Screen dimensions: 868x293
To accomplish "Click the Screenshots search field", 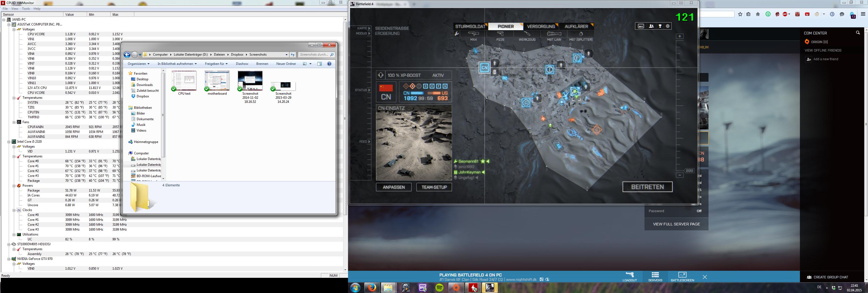I will click(x=314, y=55).
